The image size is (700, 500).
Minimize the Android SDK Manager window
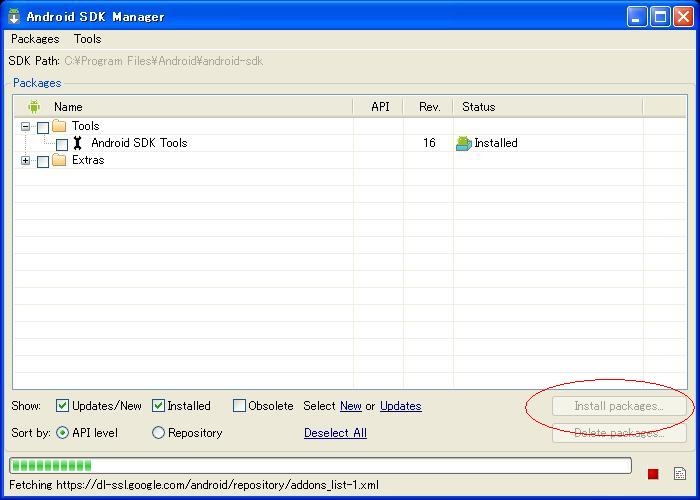(637, 17)
